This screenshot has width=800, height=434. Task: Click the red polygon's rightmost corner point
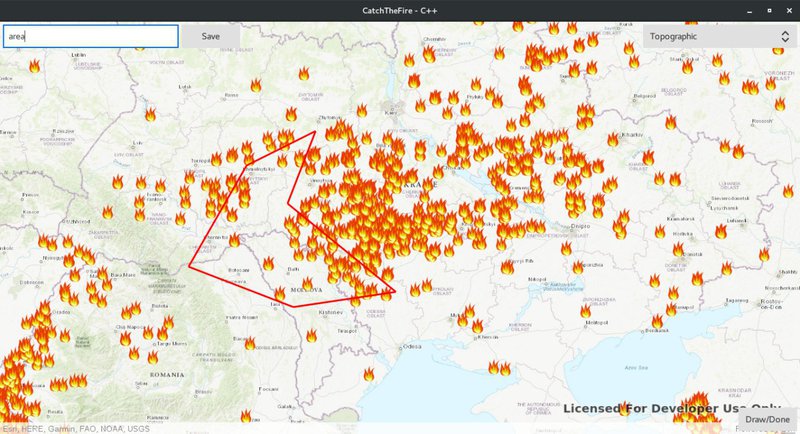click(x=396, y=291)
